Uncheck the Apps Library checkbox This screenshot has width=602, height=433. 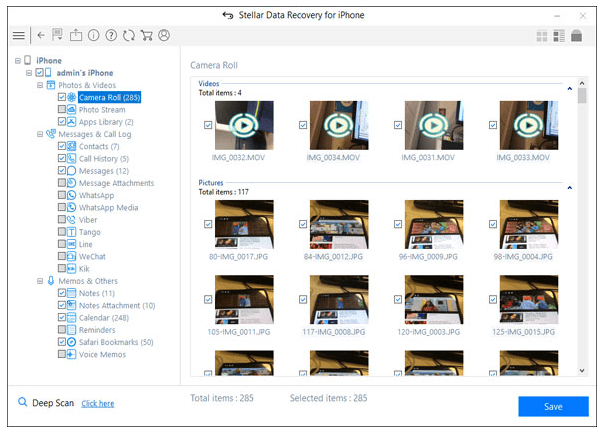[62, 122]
